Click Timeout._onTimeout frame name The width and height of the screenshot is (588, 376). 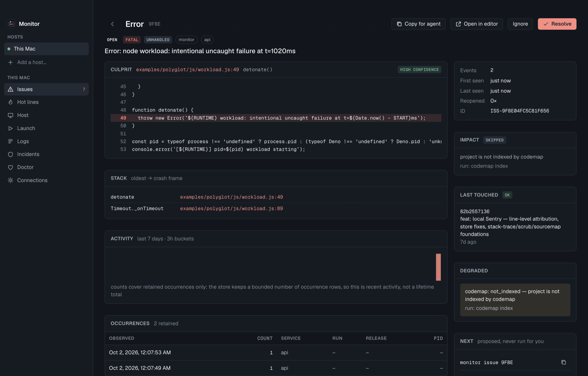coord(137,209)
